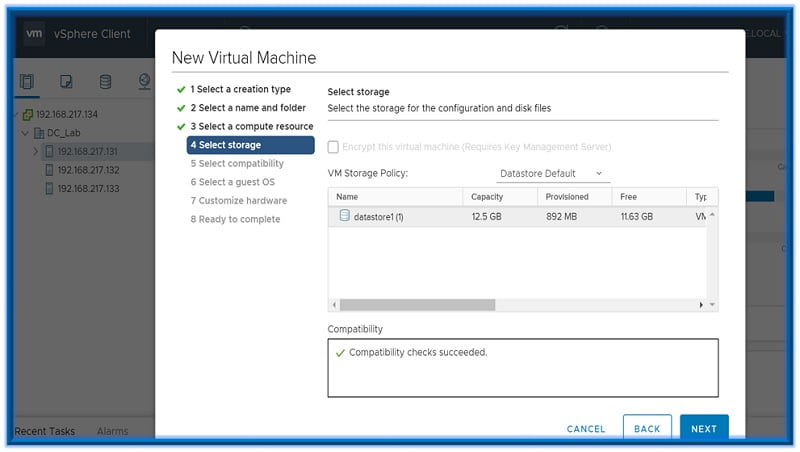This screenshot has height=452, width=800.
Task: Click the VMware vm logo icon
Action: click(x=33, y=33)
